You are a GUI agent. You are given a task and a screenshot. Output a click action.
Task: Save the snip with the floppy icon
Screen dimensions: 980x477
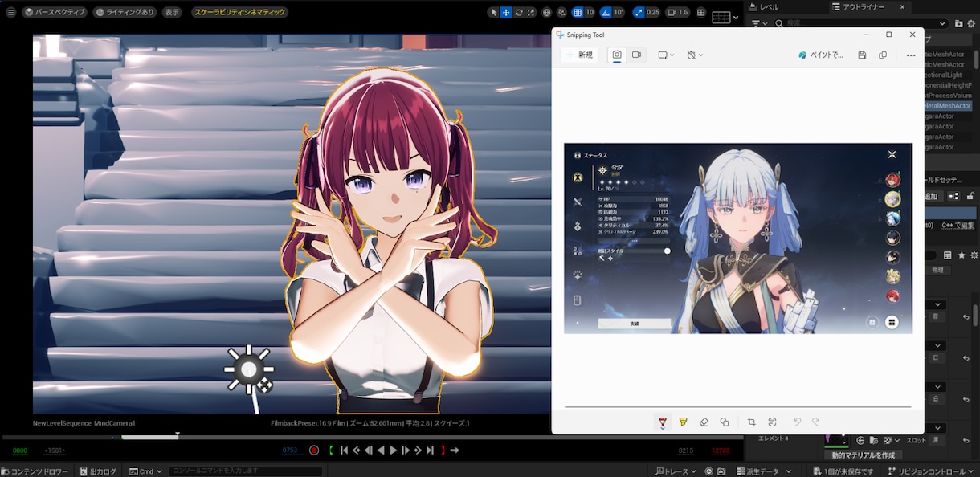[862, 55]
